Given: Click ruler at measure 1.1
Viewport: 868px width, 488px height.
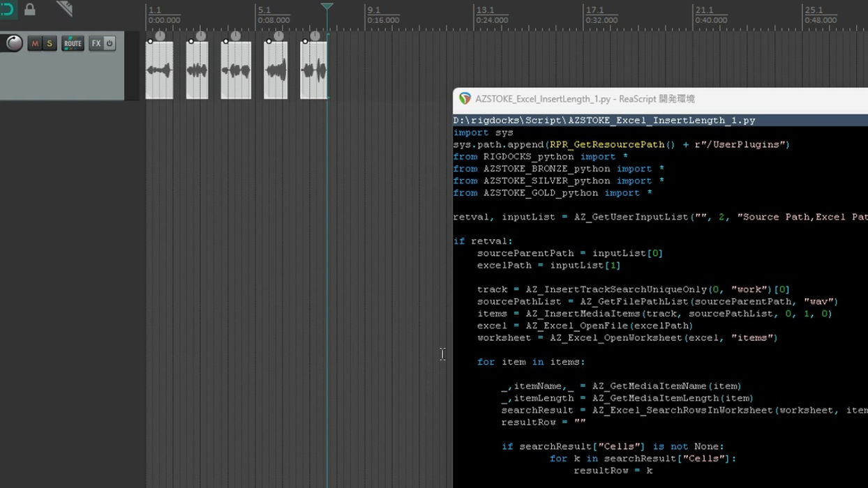Looking at the screenshot, I should [x=155, y=10].
